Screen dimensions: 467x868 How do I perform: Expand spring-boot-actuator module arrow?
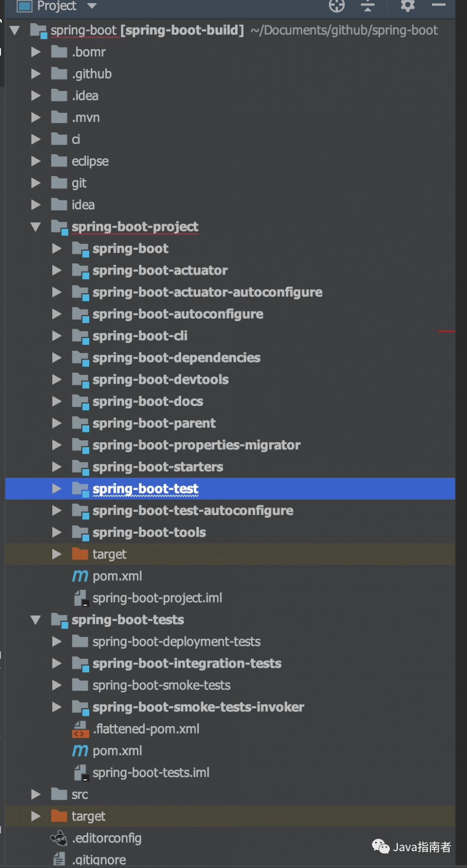(x=57, y=270)
